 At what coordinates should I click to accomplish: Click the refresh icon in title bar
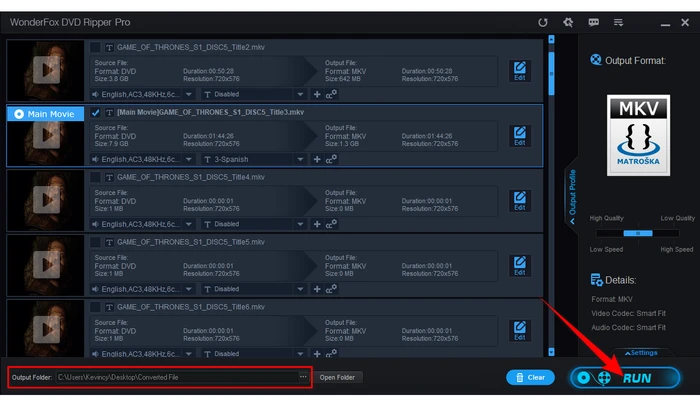click(542, 22)
